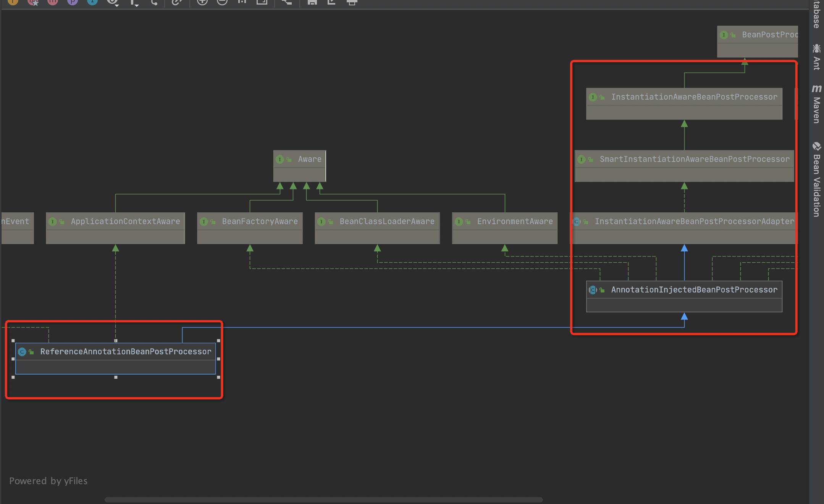Zoom out with the minus icon

point(222,2)
